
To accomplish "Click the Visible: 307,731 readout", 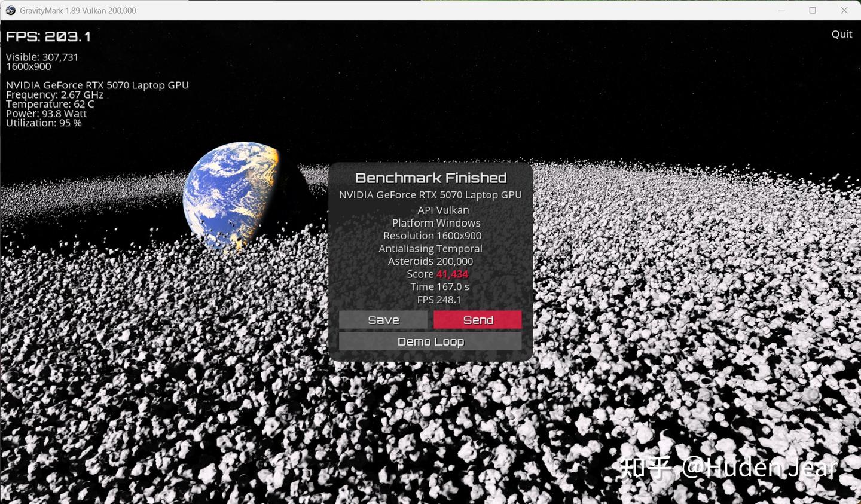I will (42, 57).
